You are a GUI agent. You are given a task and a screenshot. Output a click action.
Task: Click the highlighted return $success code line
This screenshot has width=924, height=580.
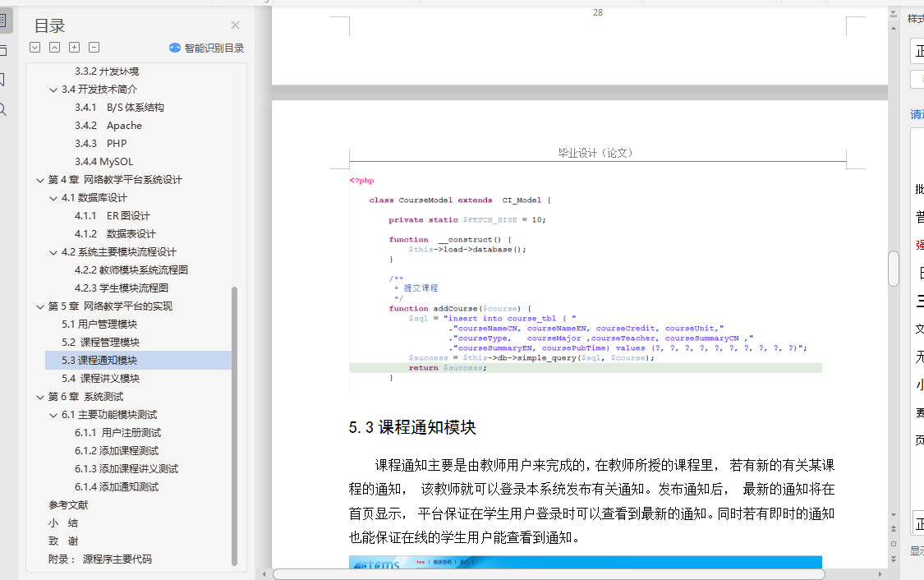[585, 368]
